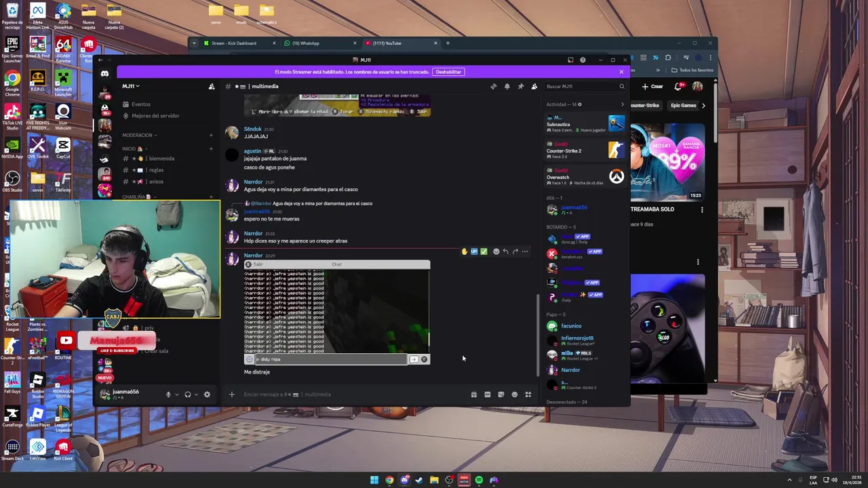
Task: Switch to the YouTube browser tab
Action: [400, 43]
